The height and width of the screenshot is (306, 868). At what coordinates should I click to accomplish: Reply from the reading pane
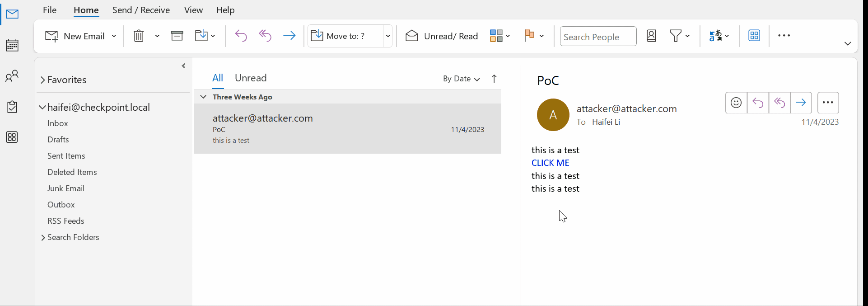click(x=758, y=103)
